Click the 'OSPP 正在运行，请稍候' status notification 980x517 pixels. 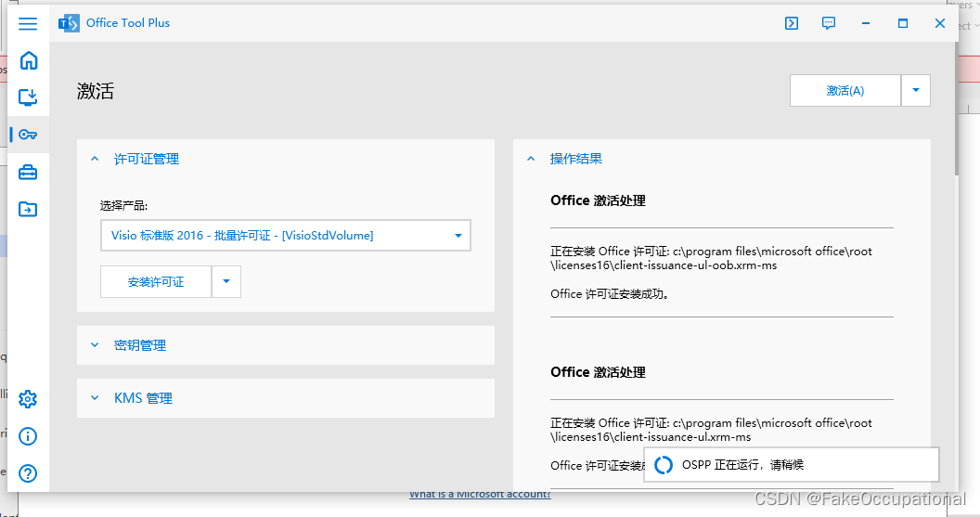coord(792,464)
